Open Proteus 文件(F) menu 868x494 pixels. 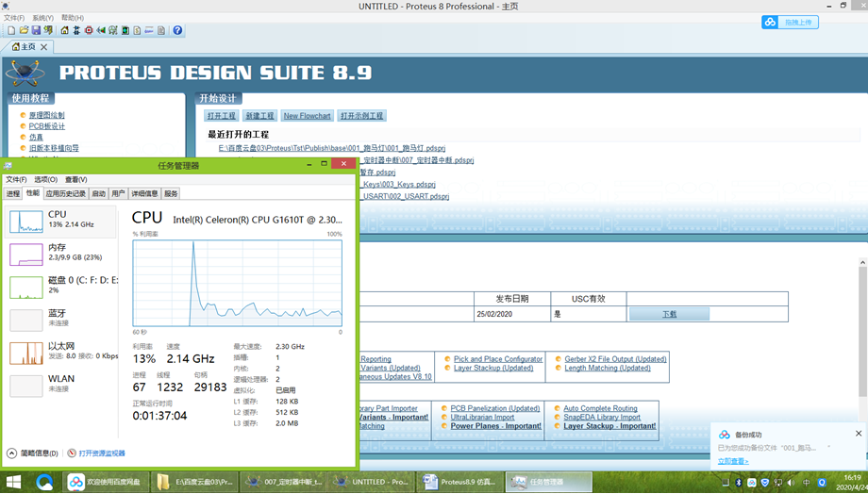tap(14, 18)
